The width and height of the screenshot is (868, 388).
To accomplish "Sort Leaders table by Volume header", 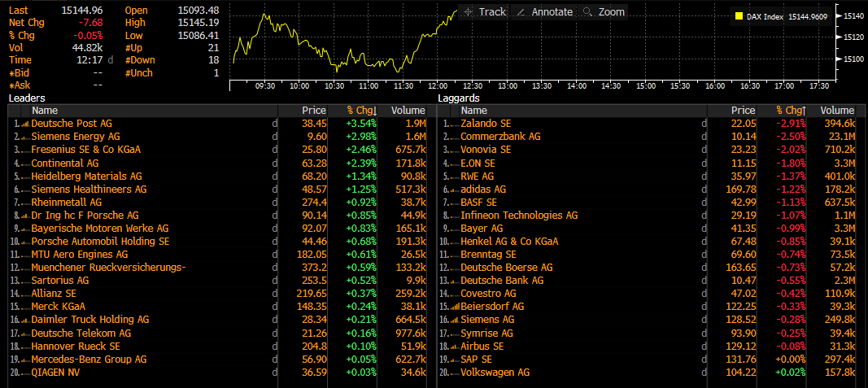I will [x=407, y=110].
